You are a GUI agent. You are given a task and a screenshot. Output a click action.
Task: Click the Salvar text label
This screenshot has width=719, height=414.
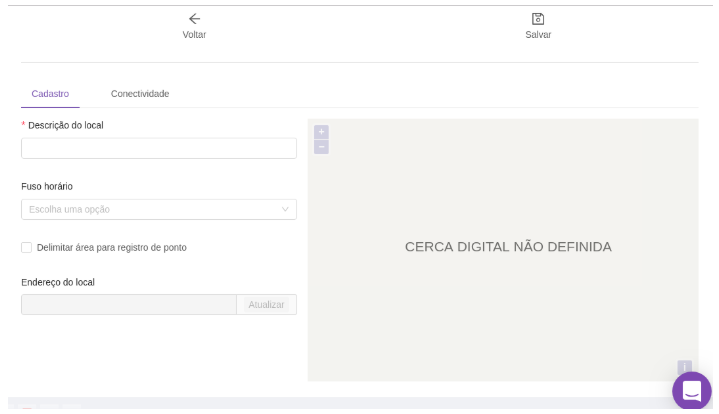[538, 35]
